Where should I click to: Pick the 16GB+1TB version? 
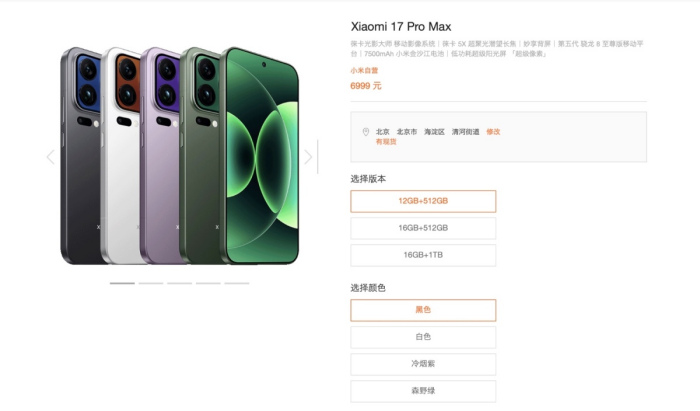coord(423,255)
